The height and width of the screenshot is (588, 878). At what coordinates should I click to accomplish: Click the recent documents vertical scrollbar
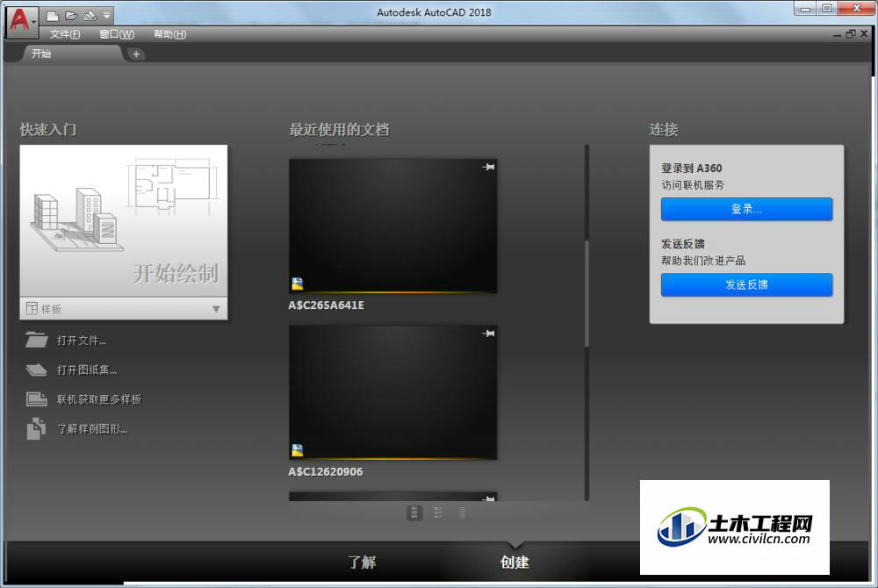(587, 294)
